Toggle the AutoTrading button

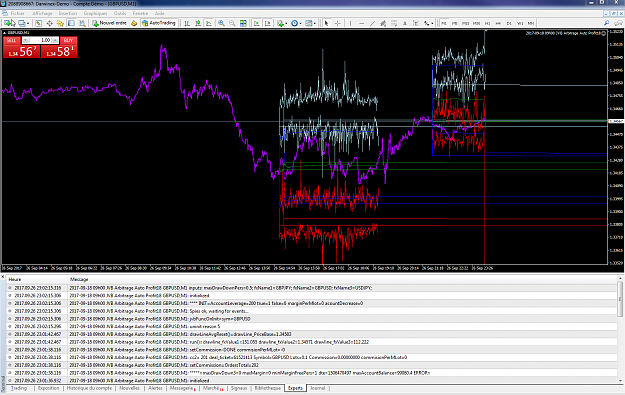[159, 23]
